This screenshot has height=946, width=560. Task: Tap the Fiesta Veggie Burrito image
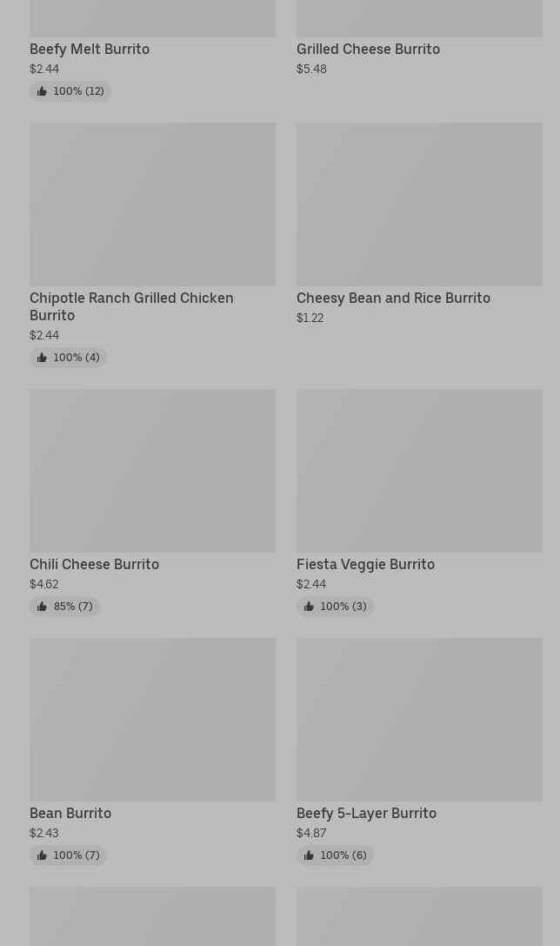point(419,470)
